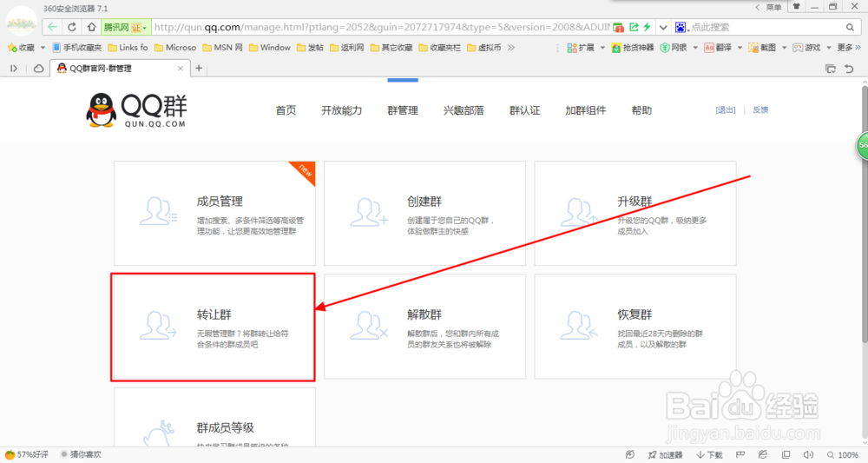Click the QQ群 penguin logo

[x=136, y=110]
